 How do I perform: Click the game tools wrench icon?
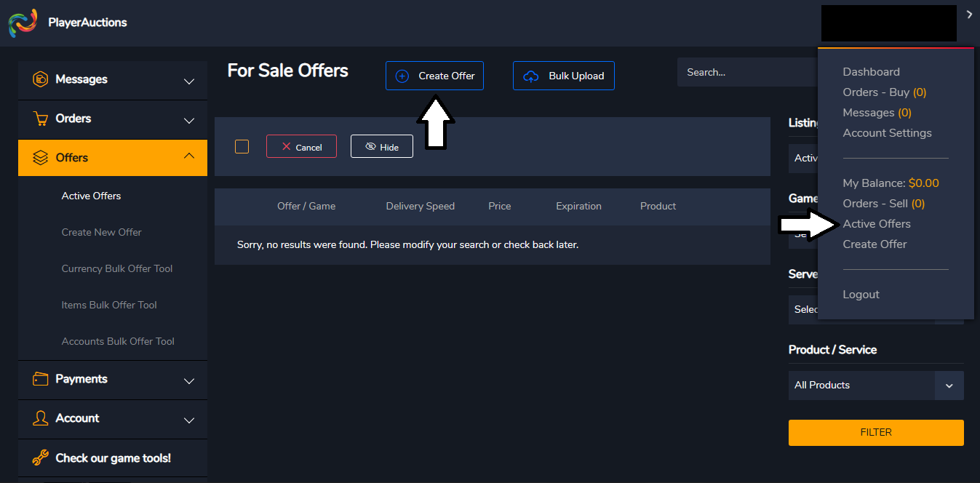coord(41,458)
